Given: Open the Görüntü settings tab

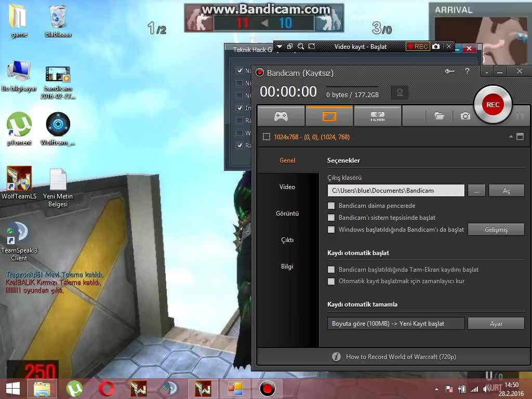Looking at the screenshot, I should (287, 214).
